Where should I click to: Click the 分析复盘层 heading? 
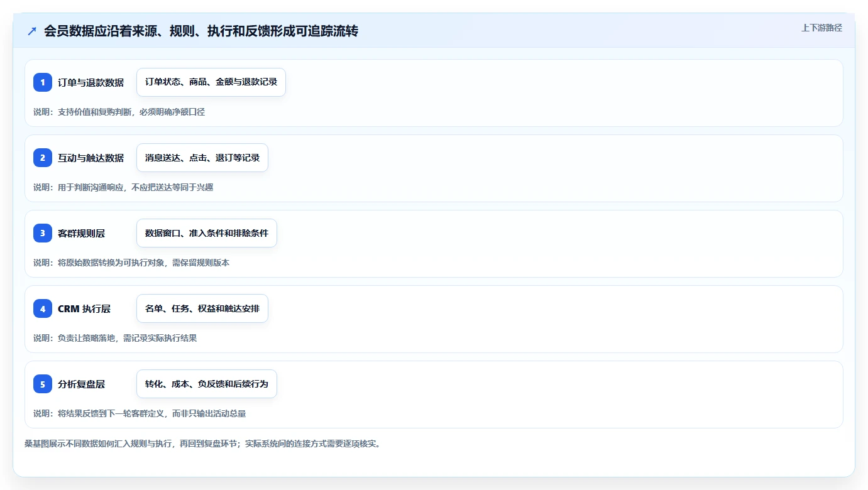pyautogui.click(x=81, y=384)
